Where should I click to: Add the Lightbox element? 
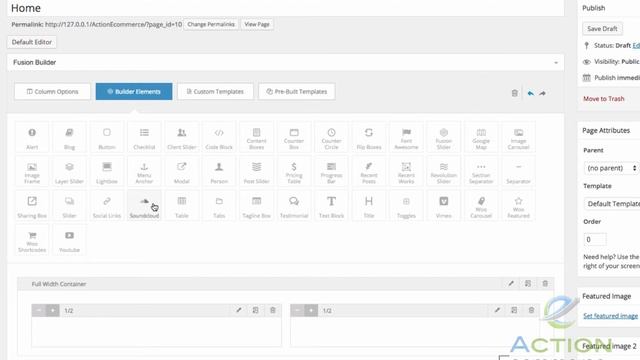tap(107, 172)
